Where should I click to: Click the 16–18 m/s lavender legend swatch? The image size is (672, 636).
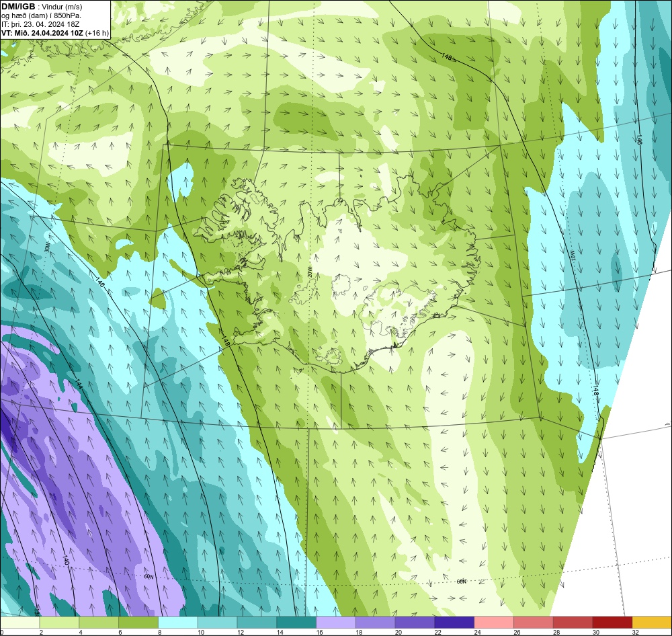click(336, 622)
